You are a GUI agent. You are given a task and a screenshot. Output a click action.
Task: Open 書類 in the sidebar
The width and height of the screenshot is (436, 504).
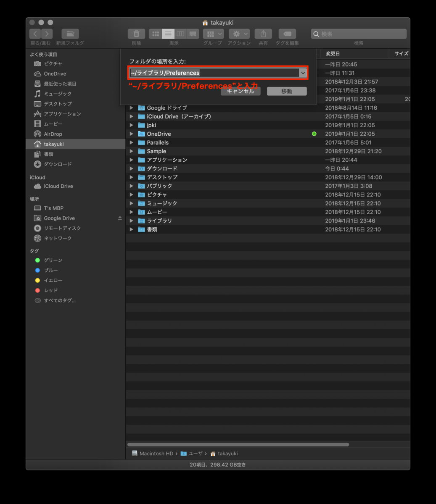[x=48, y=154]
